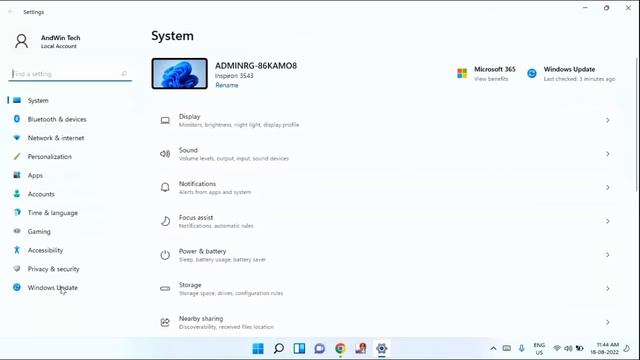Click the Find a setting search field
640x360 pixels.
[x=70, y=74]
